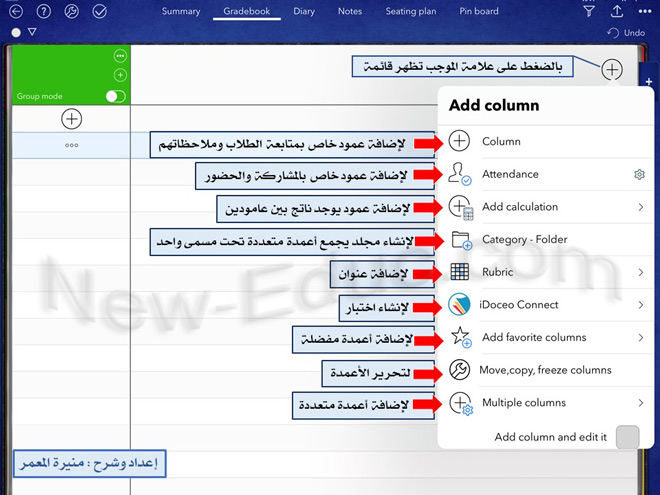The width and height of the screenshot is (660, 495).
Task: Select the Attendance entry
Action: point(546,174)
